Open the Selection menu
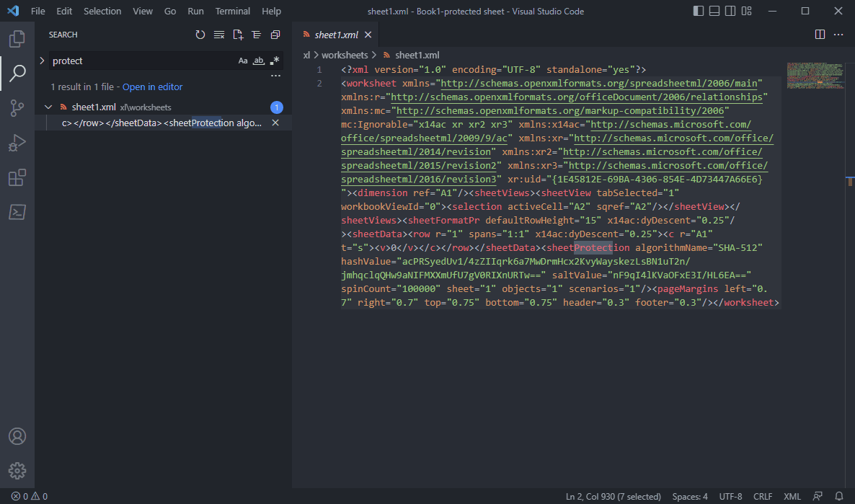The image size is (855, 504). 102,11
